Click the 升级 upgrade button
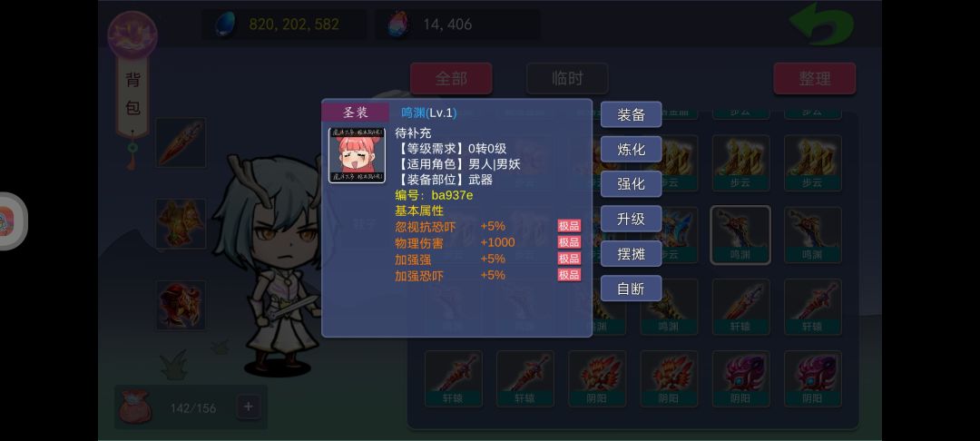The image size is (980, 441). pyautogui.click(x=632, y=219)
